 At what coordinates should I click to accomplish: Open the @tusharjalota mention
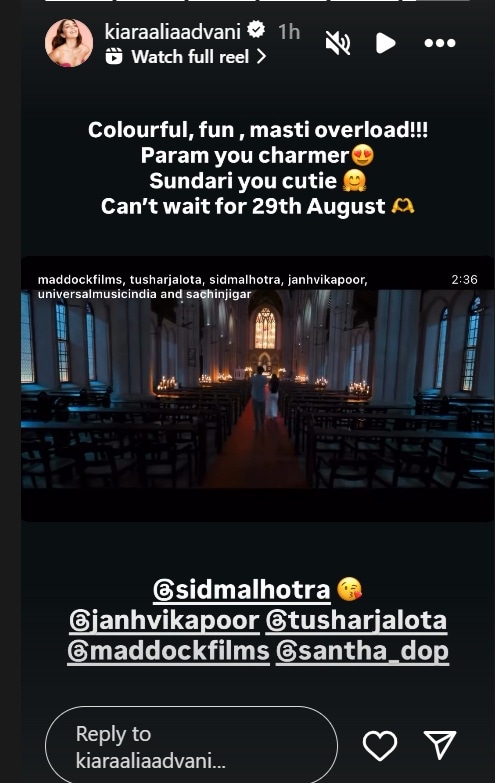[x=356, y=621]
